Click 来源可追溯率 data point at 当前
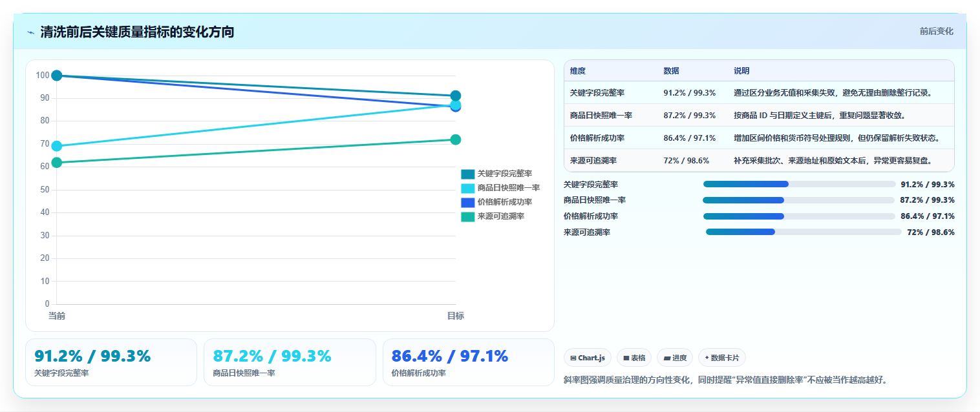Image resolution: width=980 pixels, height=412 pixels. point(57,162)
